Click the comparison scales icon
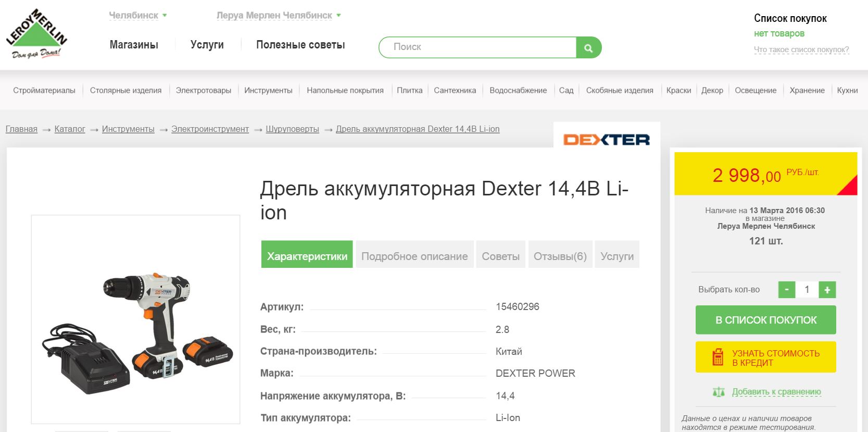 tap(719, 392)
